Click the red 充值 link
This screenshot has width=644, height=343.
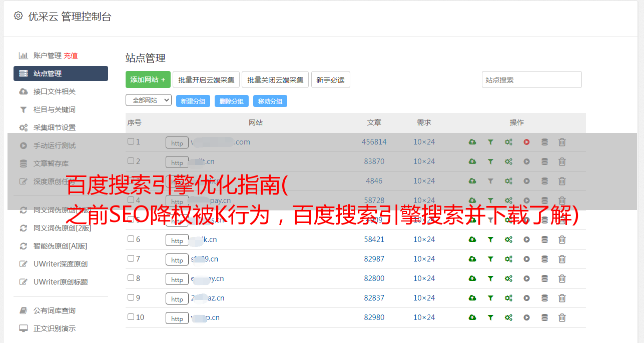click(71, 55)
